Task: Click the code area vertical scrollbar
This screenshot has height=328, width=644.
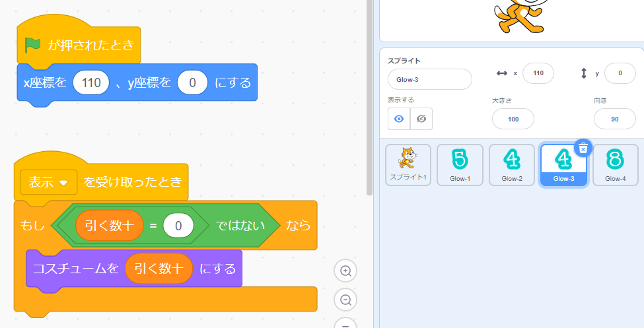Action: pos(370,99)
